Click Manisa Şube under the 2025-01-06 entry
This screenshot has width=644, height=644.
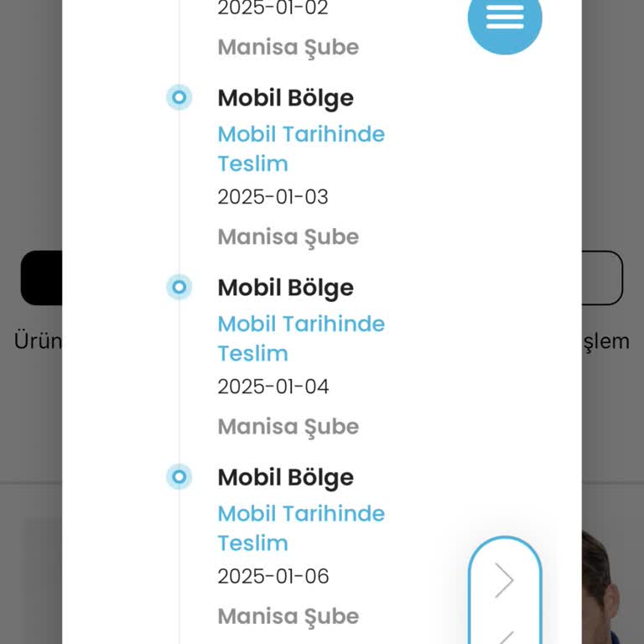coord(288,616)
